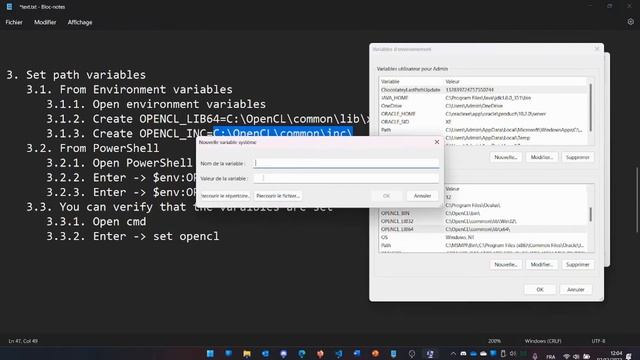The width and height of the screenshot is (640, 360).
Task: Click OK in the Nouvelle variable système dialog
Action: [x=386, y=196]
